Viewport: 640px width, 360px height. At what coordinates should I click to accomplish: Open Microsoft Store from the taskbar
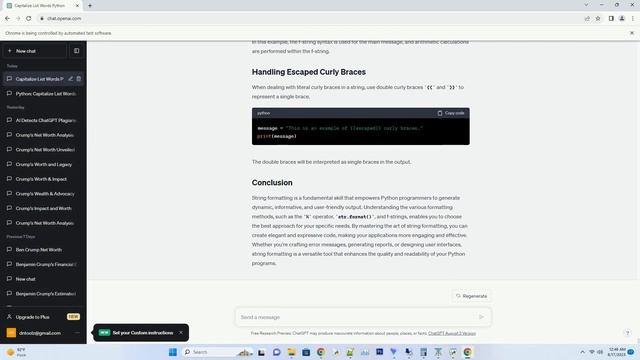click(306, 352)
